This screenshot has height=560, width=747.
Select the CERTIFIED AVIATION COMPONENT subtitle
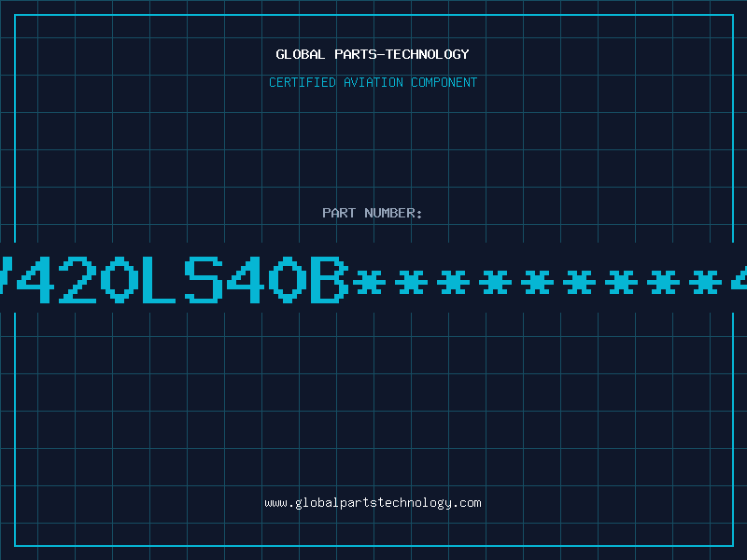pyautogui.click(x=373, y=82)
